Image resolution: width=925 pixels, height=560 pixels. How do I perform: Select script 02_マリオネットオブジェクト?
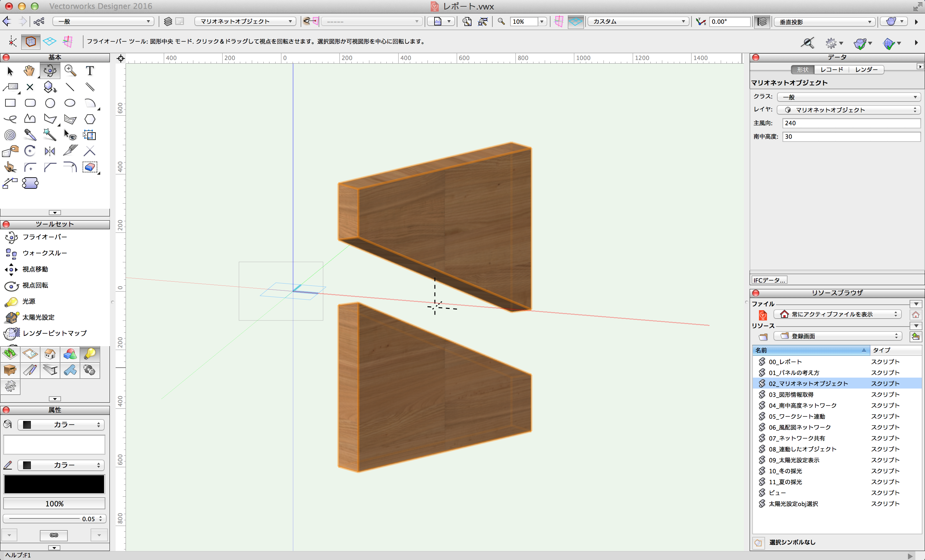(837, 383)
